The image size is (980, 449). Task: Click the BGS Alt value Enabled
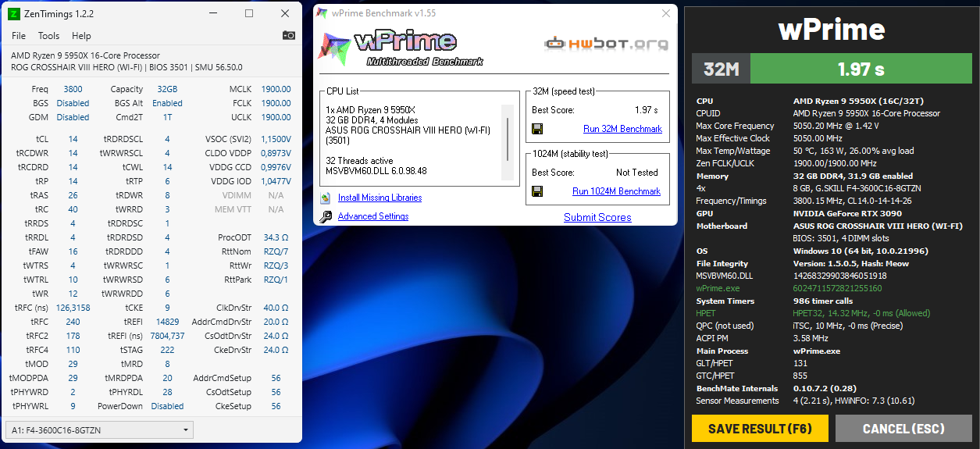(167, 103)
